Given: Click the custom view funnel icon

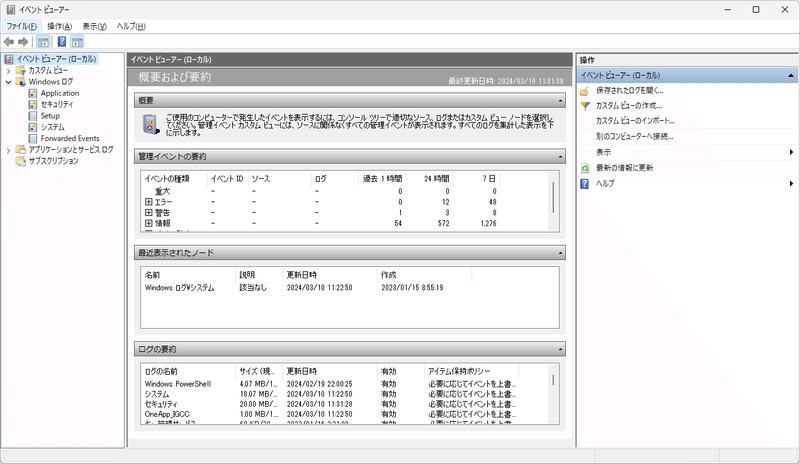Looking at the screenshot, I should (x=585, y=106).
